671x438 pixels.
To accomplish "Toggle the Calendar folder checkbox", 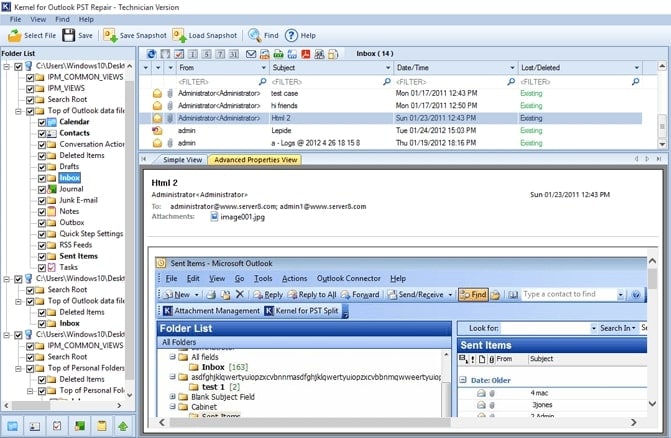I will point(42,122).
